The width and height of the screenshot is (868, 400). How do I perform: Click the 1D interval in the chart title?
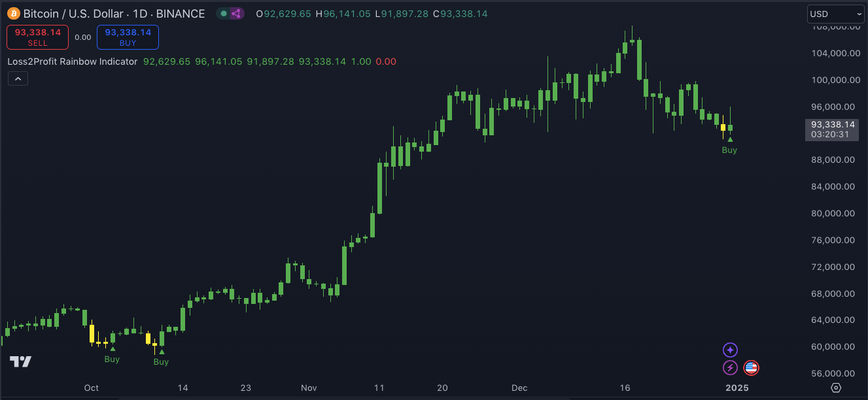click(x=141, y=14)
